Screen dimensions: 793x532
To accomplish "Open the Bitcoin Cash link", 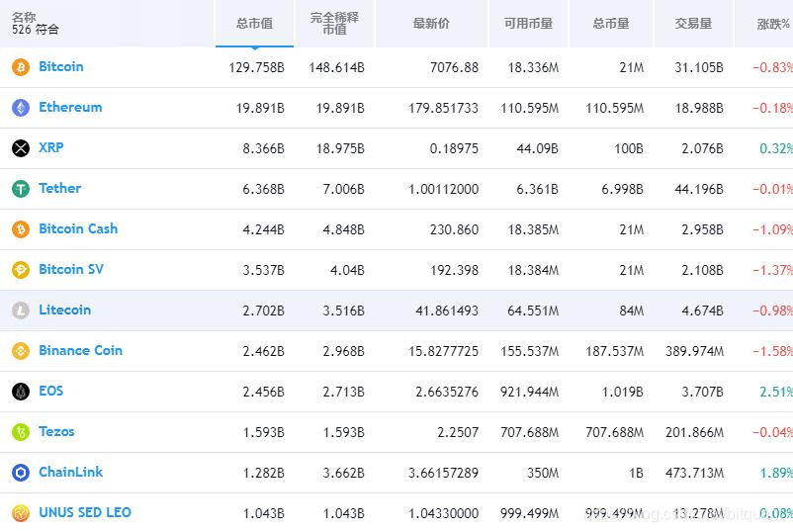I will [x=78, y=228].
